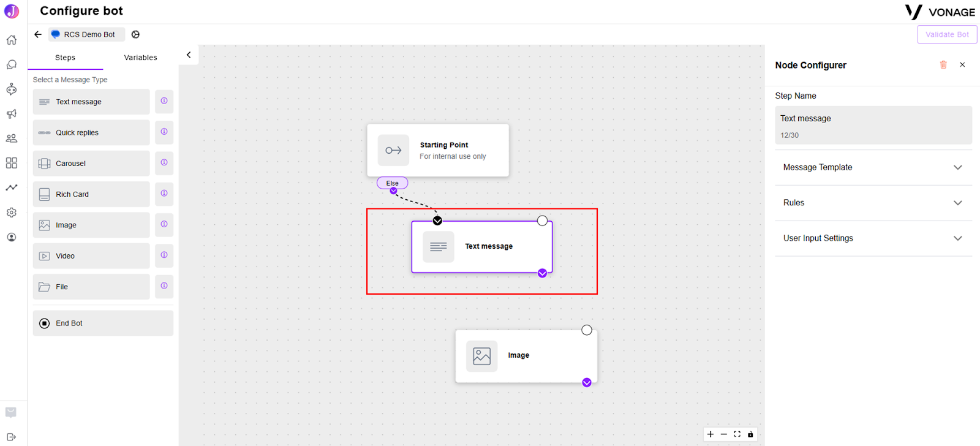Delete node using the trash icon
The image size is (980, 446).
pyautogui.click(x=943, y=65)
